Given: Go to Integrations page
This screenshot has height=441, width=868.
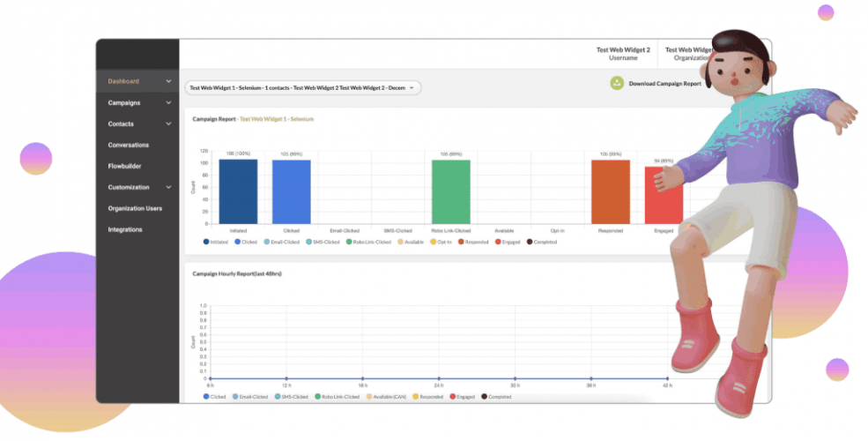Looking at the screenshot, I should (x=125, y=229).
